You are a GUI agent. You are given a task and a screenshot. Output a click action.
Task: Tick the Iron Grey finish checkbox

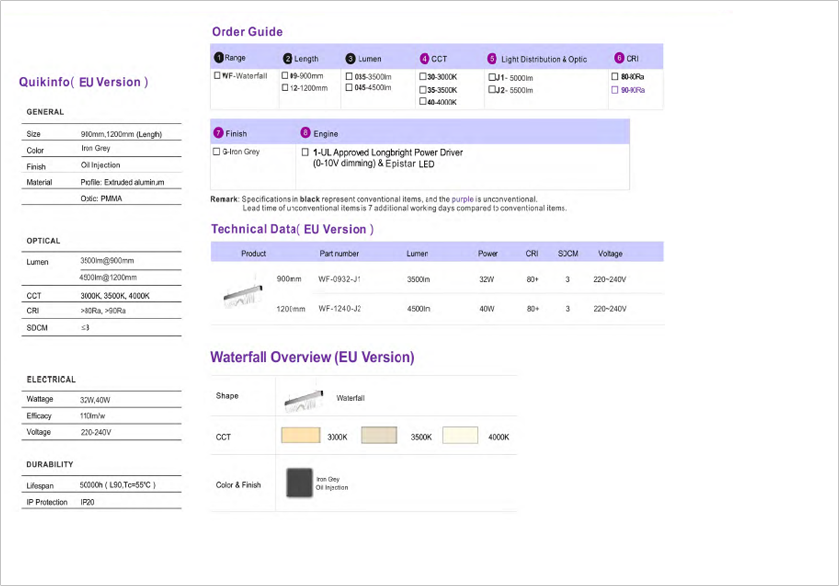pyautogui.click(x=217, y=152)
